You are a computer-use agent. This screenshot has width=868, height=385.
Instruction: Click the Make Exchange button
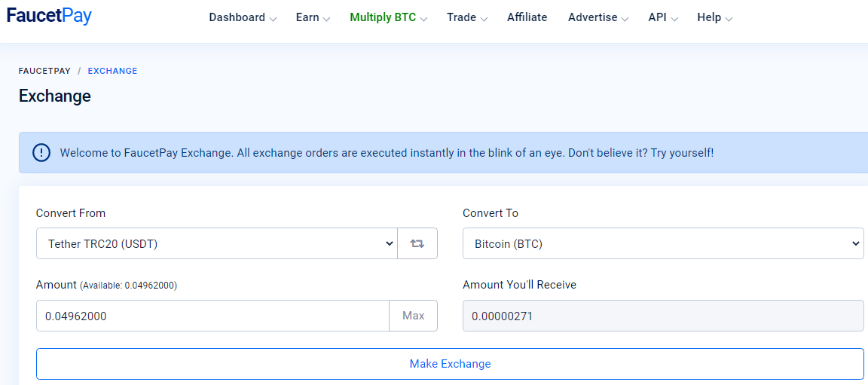[450, 364]
